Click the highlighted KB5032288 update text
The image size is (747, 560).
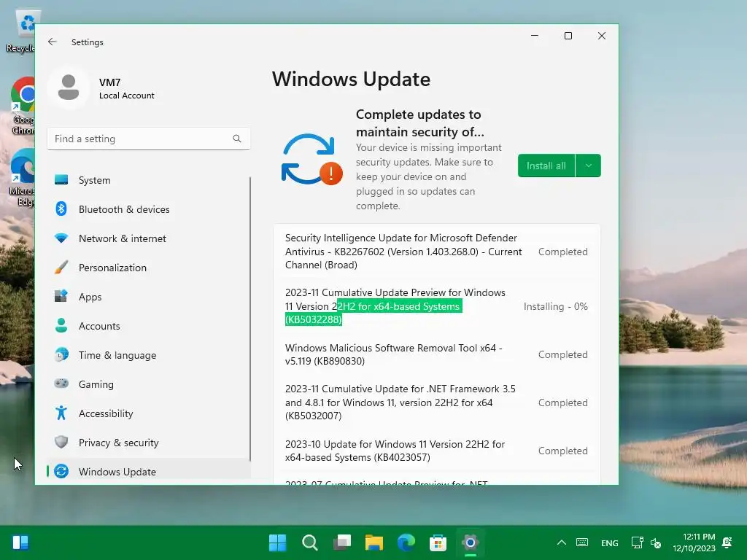coord(373,313)
